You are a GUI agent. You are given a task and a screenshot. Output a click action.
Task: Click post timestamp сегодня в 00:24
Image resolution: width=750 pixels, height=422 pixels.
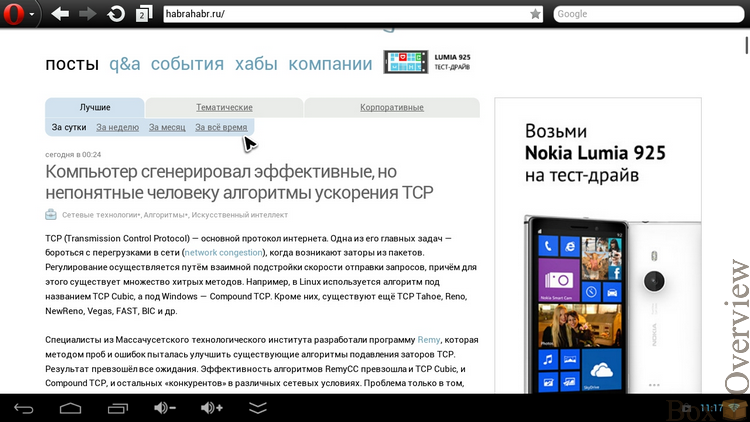click(x=73, y=155)
